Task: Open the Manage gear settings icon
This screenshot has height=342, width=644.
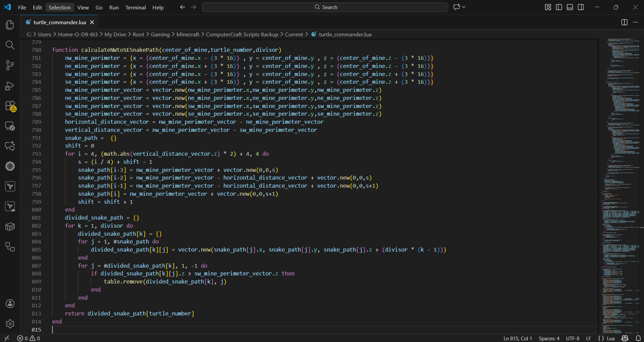Action: pos(10,324)
